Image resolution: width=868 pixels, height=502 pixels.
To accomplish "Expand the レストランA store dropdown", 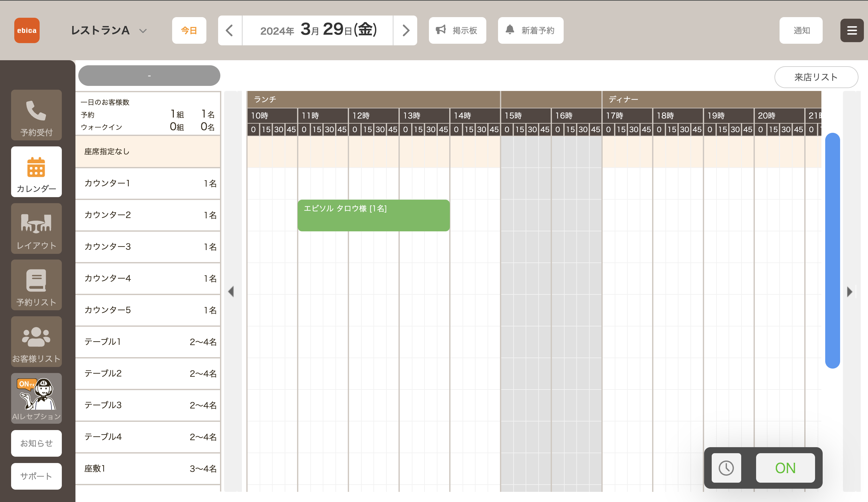I will (x=109, y=30).
